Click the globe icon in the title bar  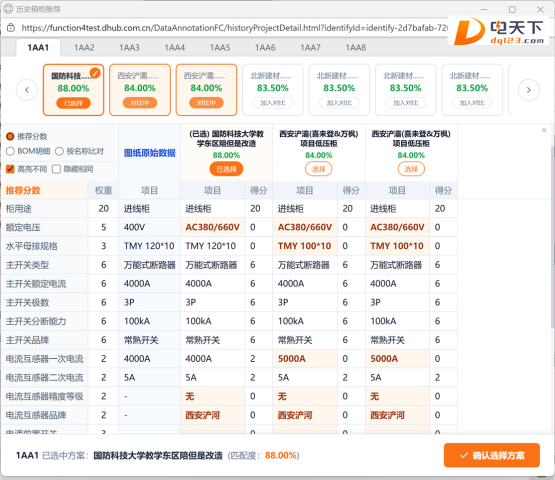(x=8, y=9)
